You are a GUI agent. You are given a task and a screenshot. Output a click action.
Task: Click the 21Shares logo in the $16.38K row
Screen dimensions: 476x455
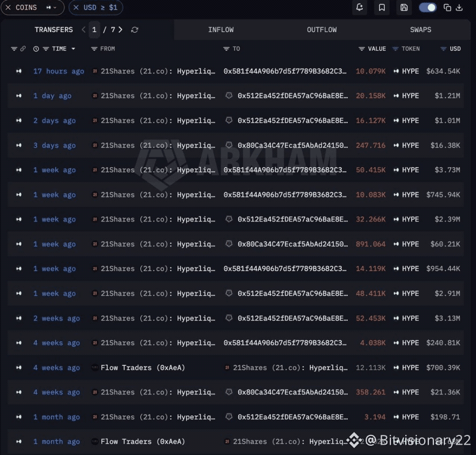click(x=95, y=145)
